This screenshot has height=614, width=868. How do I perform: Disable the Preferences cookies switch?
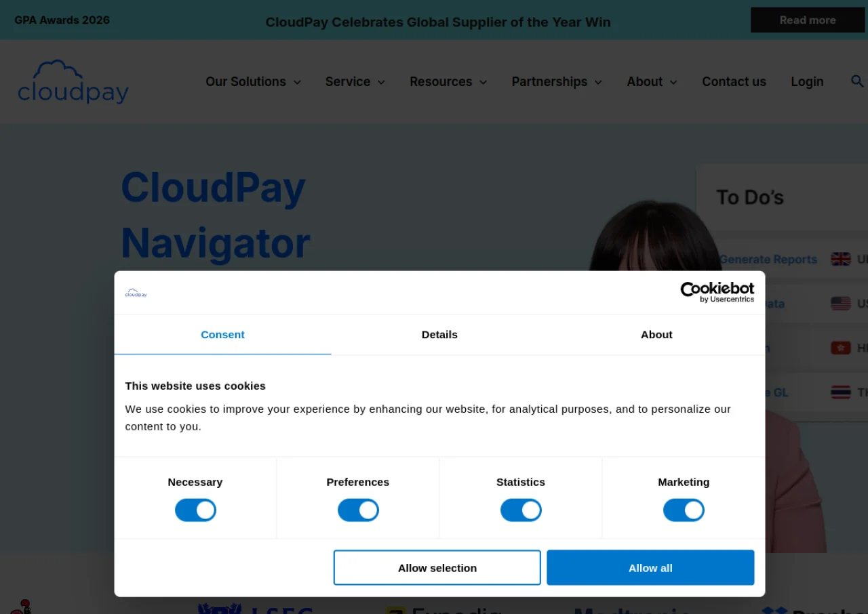358,510
